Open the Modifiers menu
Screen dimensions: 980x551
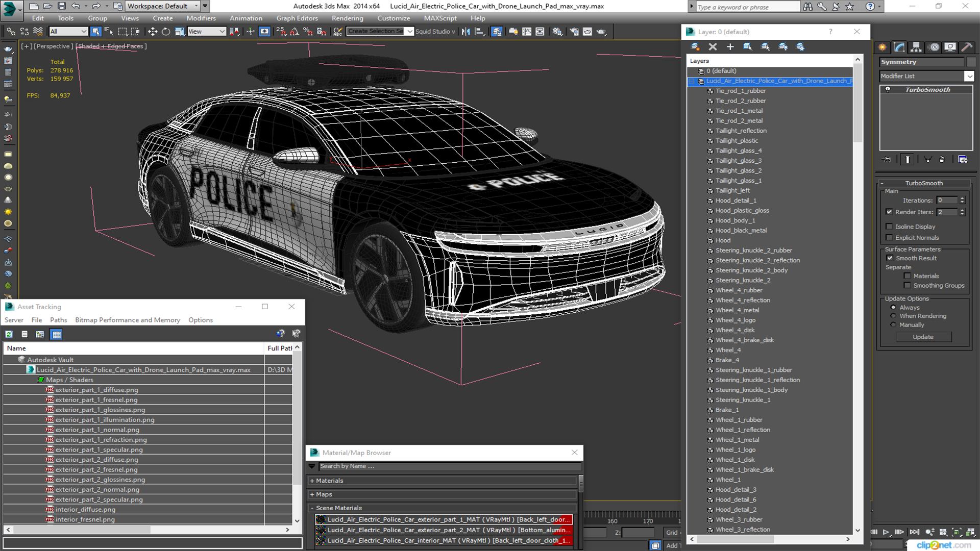(201, 18)
